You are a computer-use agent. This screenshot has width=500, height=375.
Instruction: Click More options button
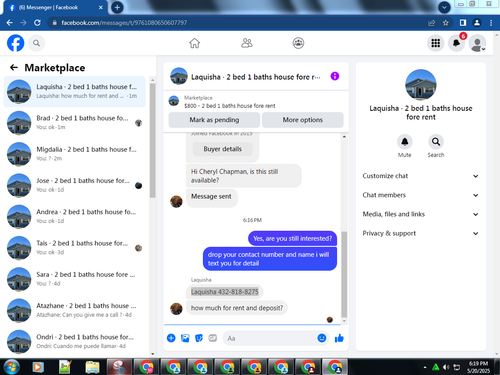pos(303,120)
